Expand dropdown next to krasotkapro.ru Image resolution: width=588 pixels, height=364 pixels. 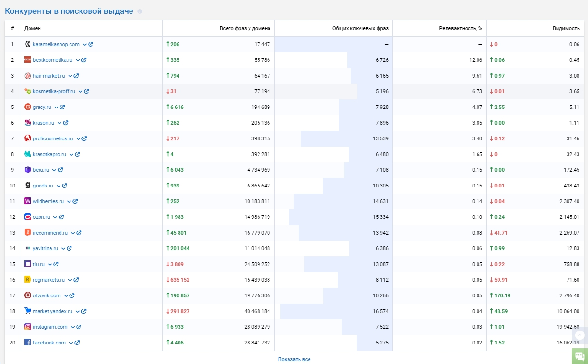[x=71, y=154]
